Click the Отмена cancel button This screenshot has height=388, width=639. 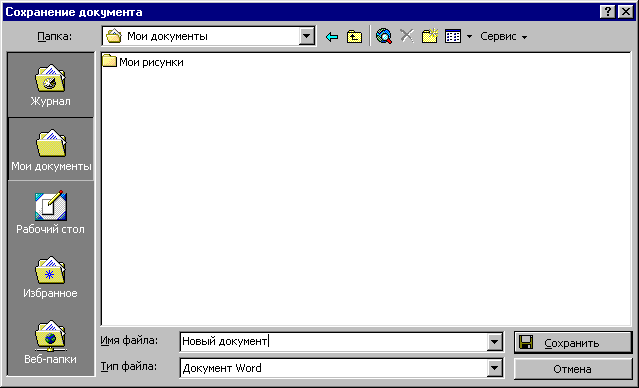coord(573,369)
